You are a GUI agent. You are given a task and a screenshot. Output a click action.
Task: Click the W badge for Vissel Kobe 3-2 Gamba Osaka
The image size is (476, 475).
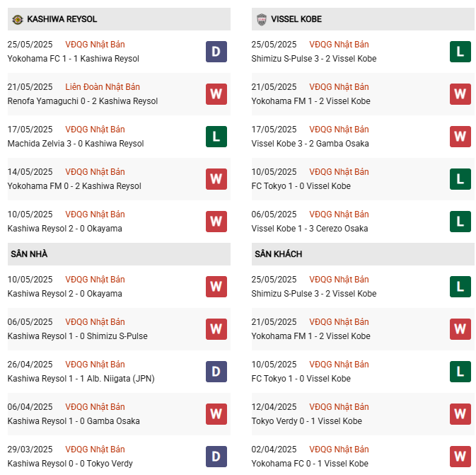[460, 137]
